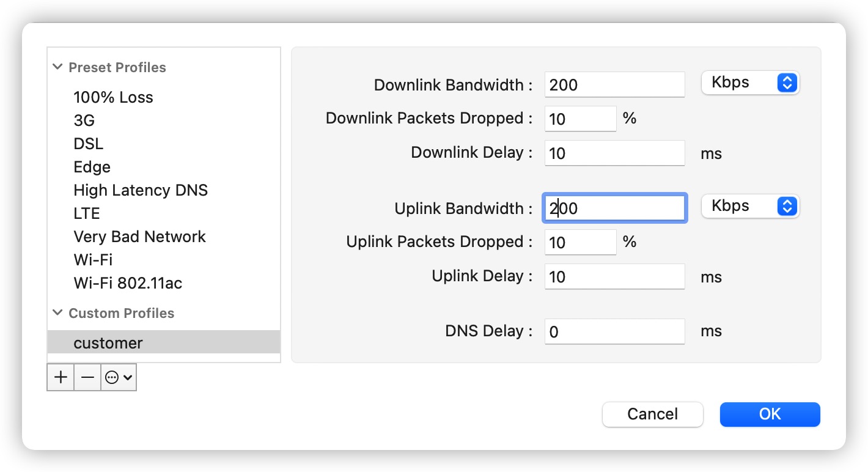
Task: Select the 100% Loss preset profile
Action: pos(113,97)
